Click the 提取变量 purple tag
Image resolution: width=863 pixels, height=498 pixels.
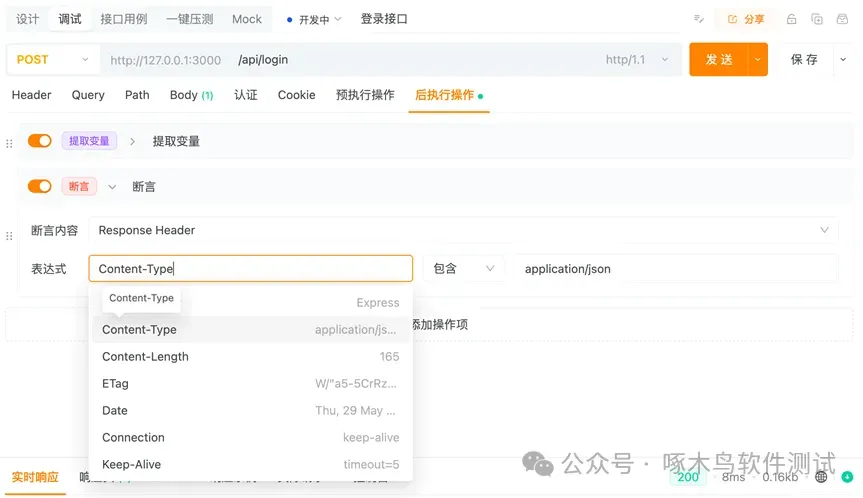89,141
